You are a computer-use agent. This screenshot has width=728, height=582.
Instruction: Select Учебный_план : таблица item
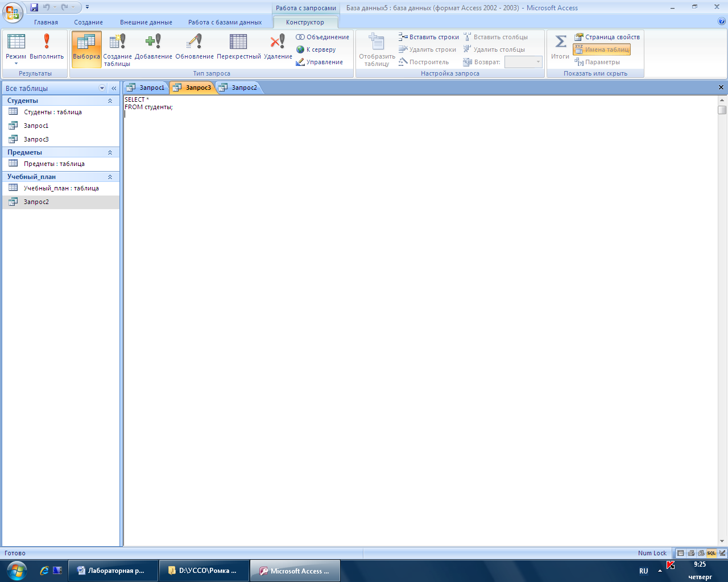[x=61, y=188]
